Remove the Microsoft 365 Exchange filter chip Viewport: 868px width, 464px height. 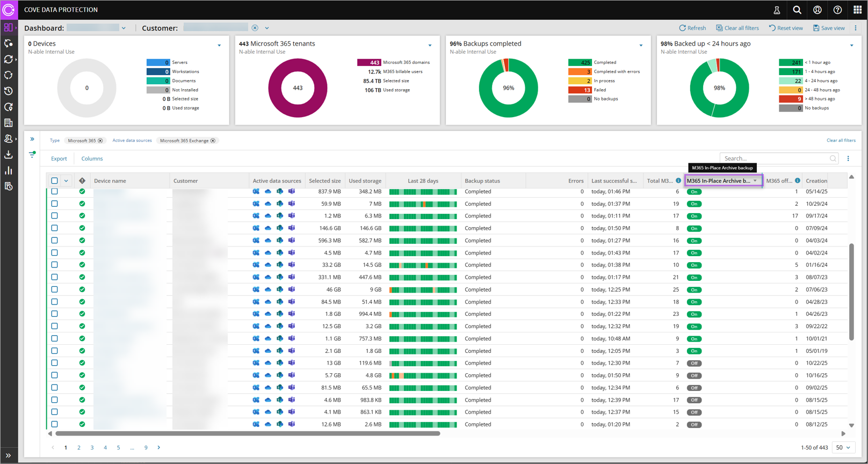[x=213, y=141]
